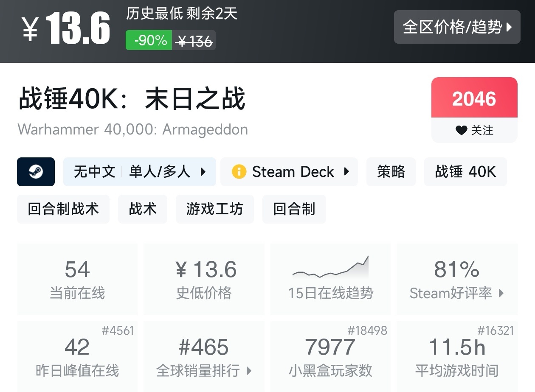The height and width of the screenshot is (392, 535).
Task: Expand the 全球销量排行 arrow
Action: pos(249,371)
